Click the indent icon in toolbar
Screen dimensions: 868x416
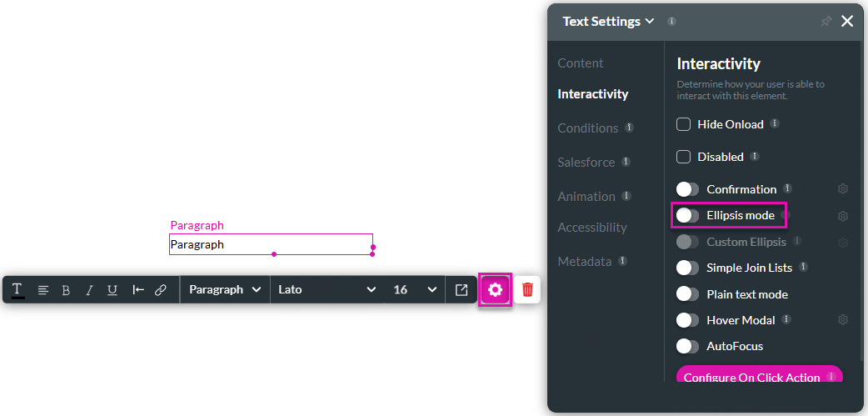click(138, 289)
